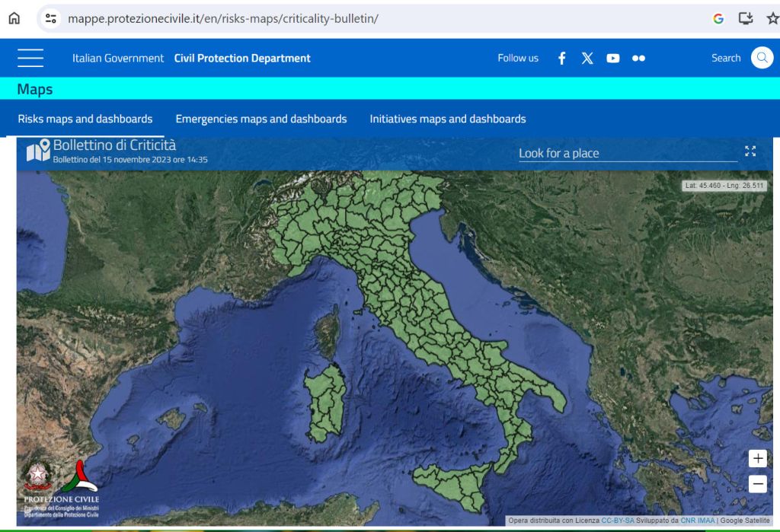
Task: Click the Civil Protection Department link
Action: pyautogui.click(x=242, y=59)
